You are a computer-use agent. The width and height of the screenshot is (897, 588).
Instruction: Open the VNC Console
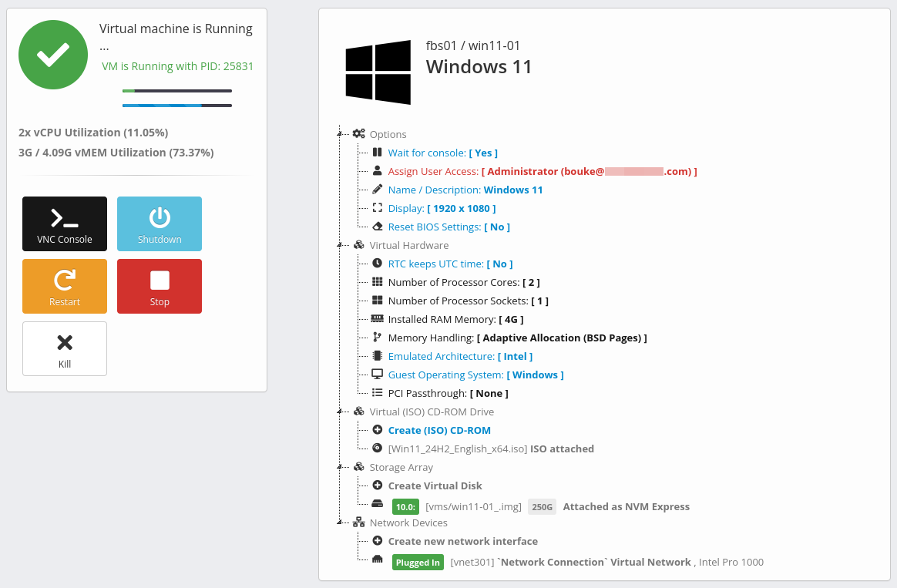pyautogui.click(x=65, y=223)
